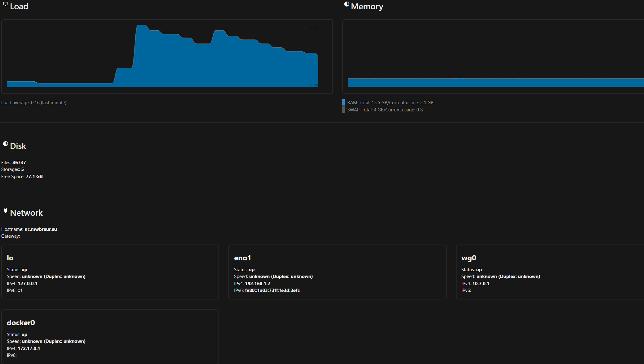The width and height of the screenshot is (644, 364).
Task: Click the Load average last minute text
Action: (34, 103)
